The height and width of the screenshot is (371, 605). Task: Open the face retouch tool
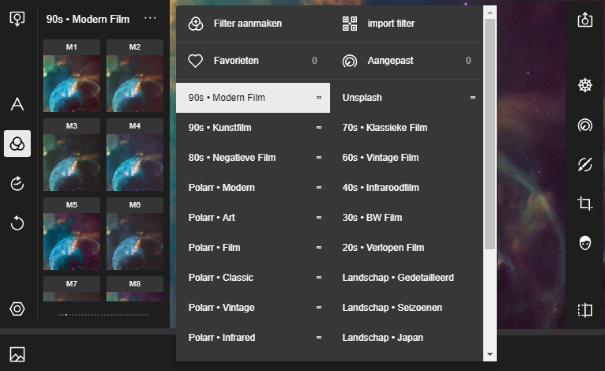(585, 243)
